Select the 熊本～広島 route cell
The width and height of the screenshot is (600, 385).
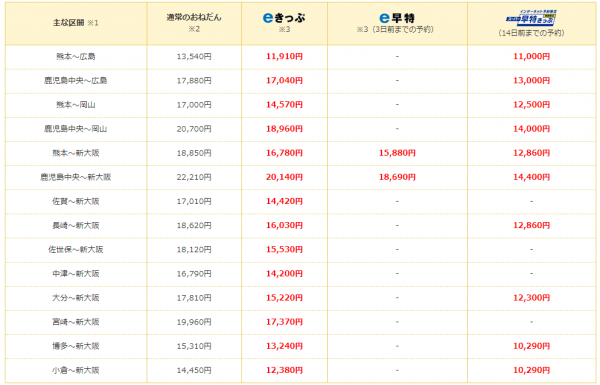(76, 57)
